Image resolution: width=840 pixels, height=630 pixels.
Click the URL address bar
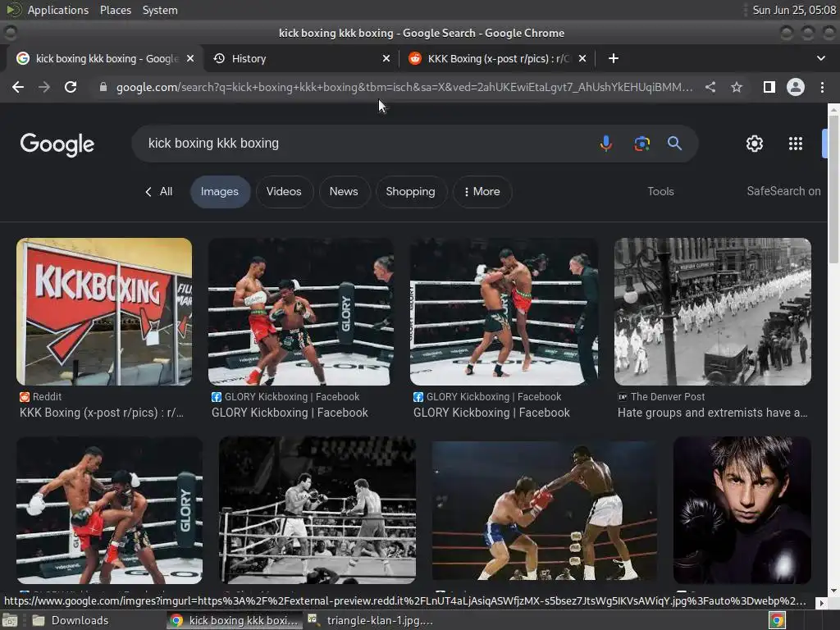404,87
